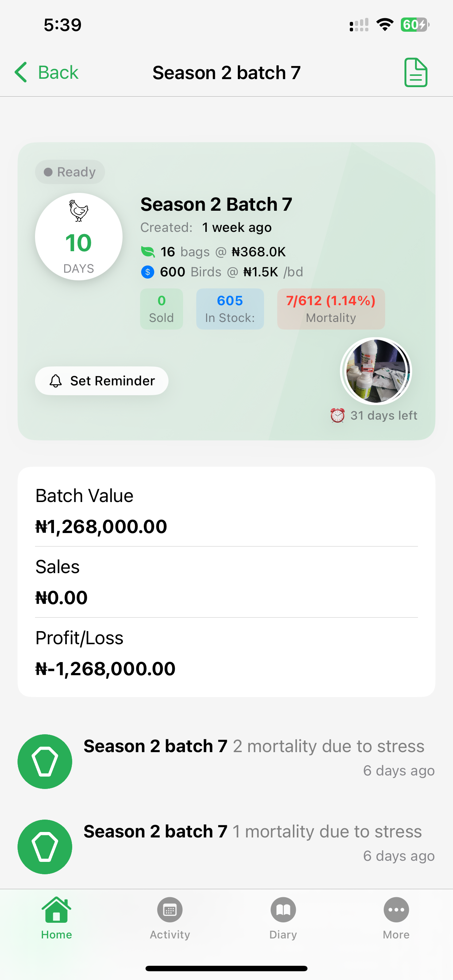Switch to the Home tab
Image resolution: width=453 pixels, height=980 pixels.
[56, 918]
